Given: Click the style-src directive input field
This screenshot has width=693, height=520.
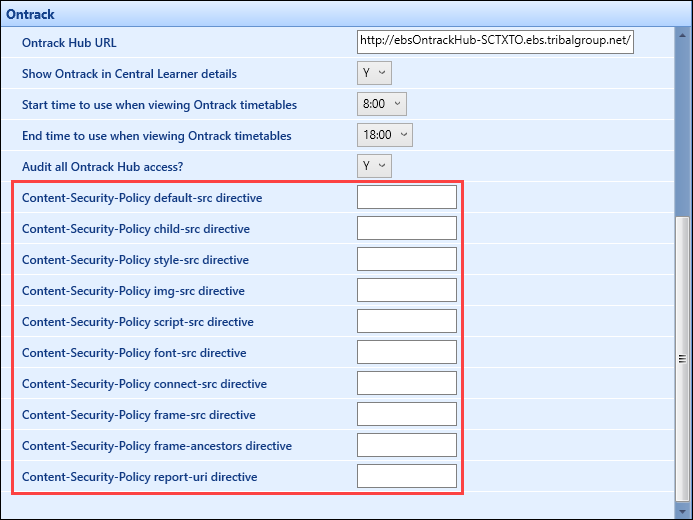Looking at the screenshot, I should [x=407, y=259].
